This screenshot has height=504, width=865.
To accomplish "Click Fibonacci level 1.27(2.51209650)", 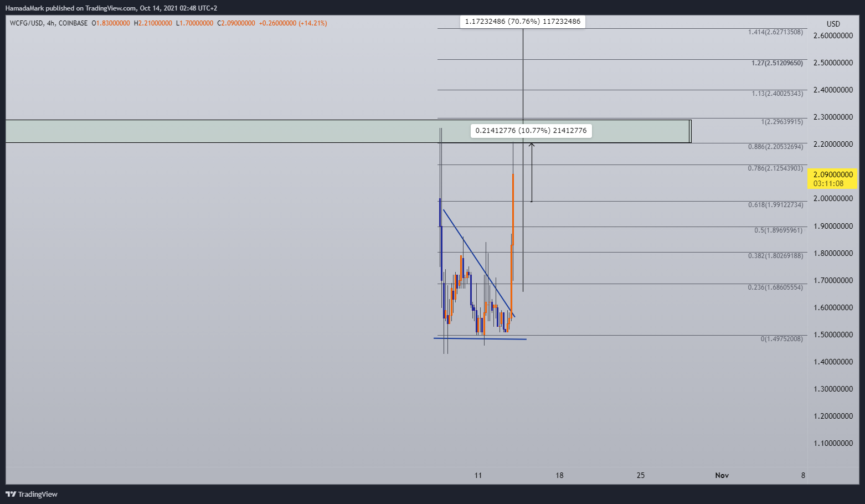I will pos(777,63).
